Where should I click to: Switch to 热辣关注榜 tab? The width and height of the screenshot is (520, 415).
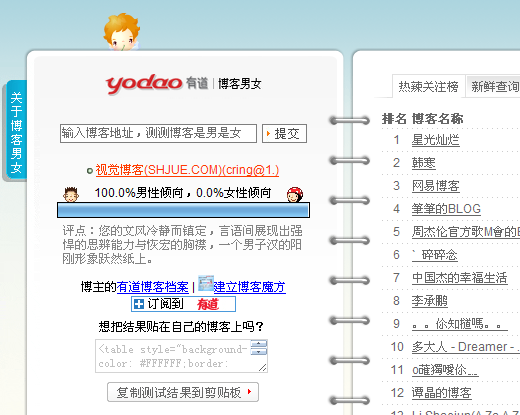click(x=428, y=87)
